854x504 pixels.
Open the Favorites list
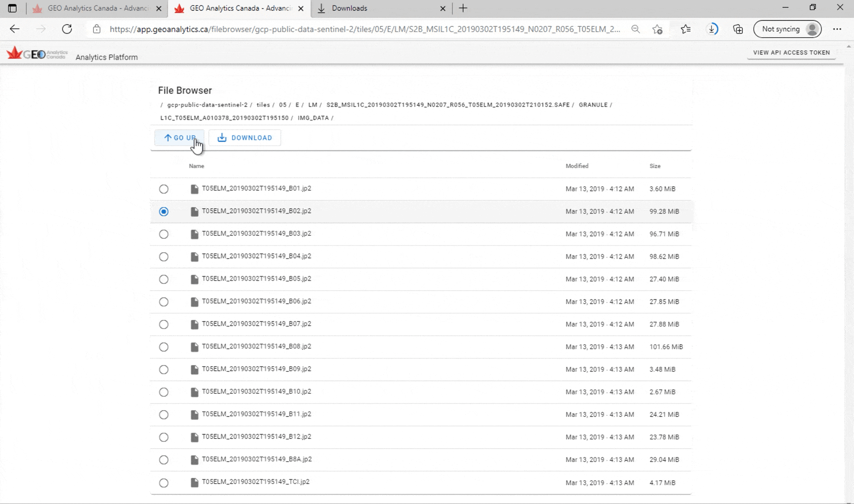[x=685, y=29]
